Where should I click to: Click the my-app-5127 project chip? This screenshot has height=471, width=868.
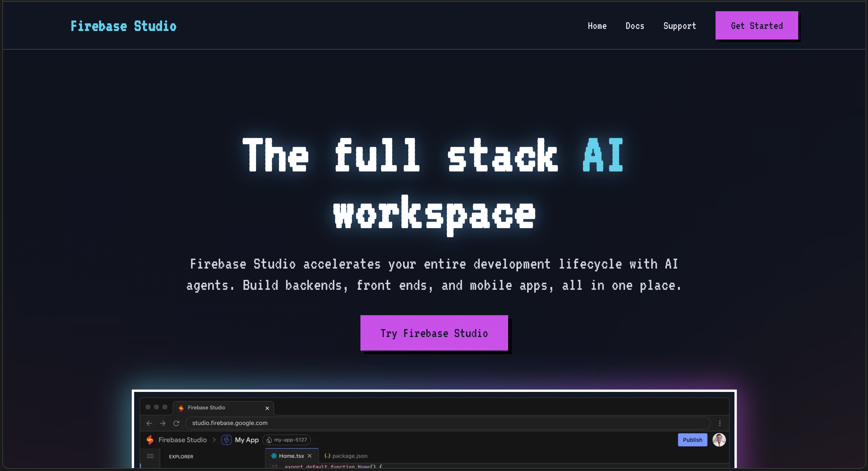pyautogui.click(x=287, y=440)
